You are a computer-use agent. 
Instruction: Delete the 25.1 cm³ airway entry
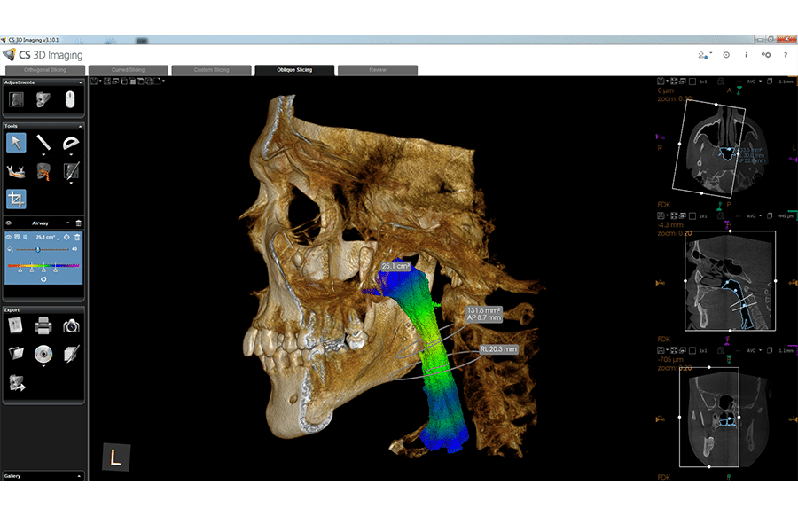click(x=77, y=238)
